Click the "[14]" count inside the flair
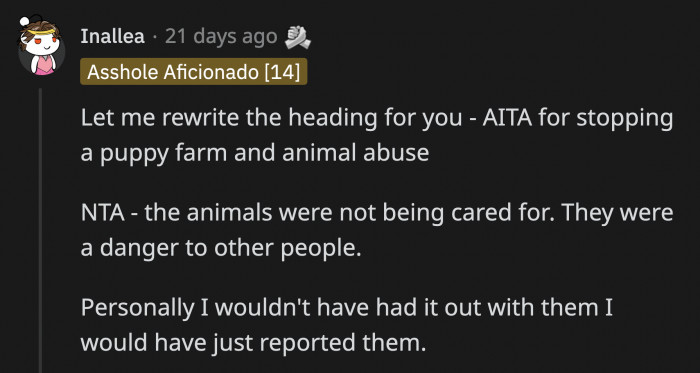700x373 pixels. pyautogui.click(x=282, y=72)
